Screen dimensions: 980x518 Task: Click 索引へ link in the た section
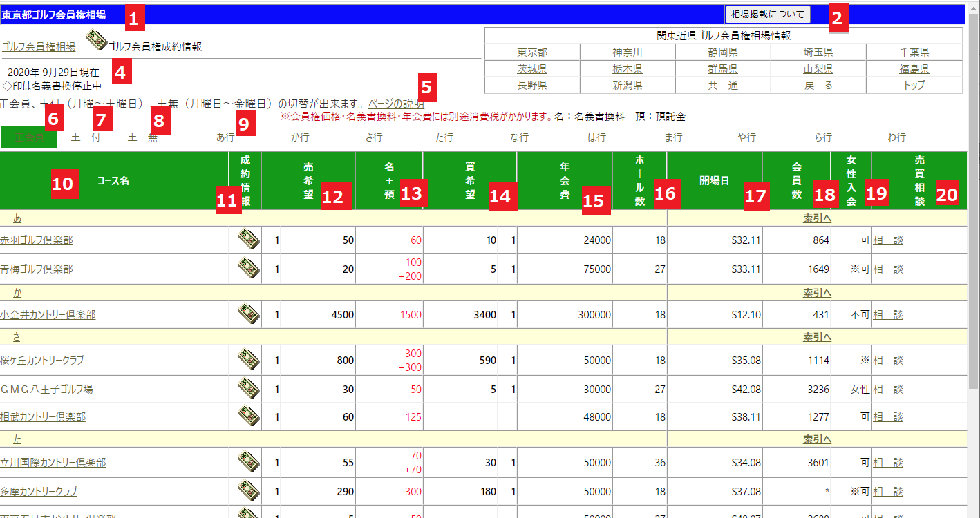(817, 439)
